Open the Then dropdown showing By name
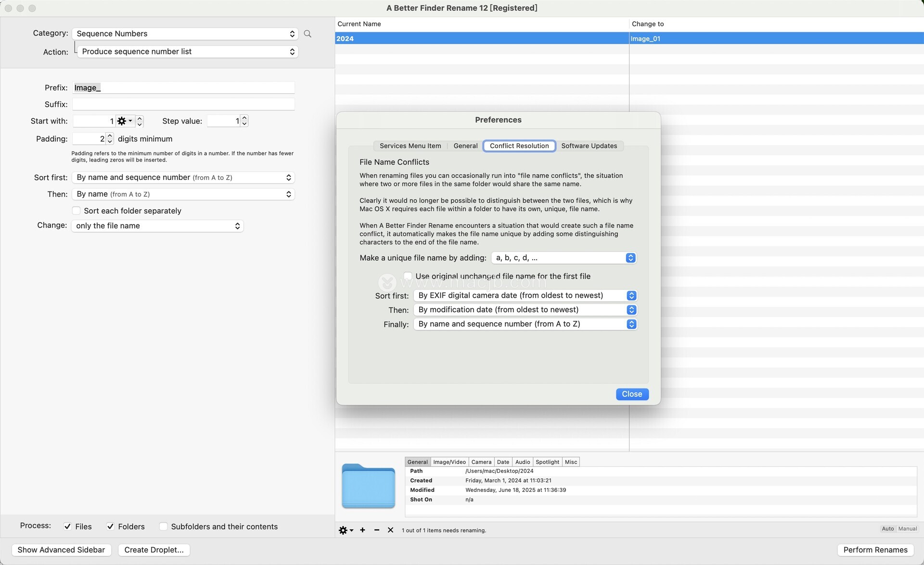This screenshot has width=924, height=565. click(183, 194)
